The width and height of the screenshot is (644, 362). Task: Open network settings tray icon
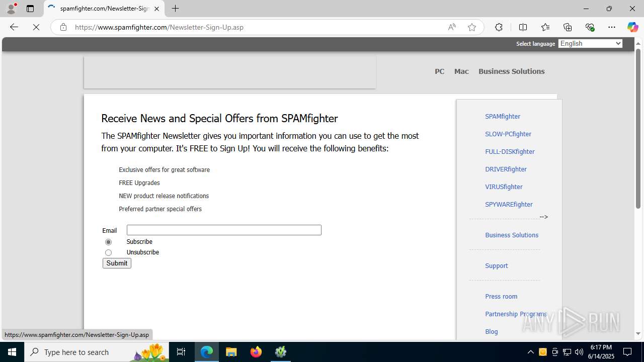tap(567, 352)
